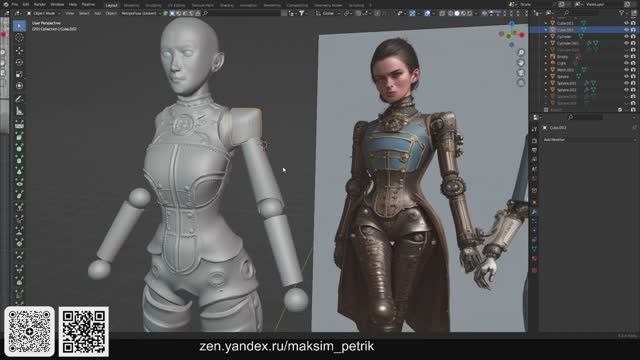Switch to solid viewport shading

pos(457,13)
